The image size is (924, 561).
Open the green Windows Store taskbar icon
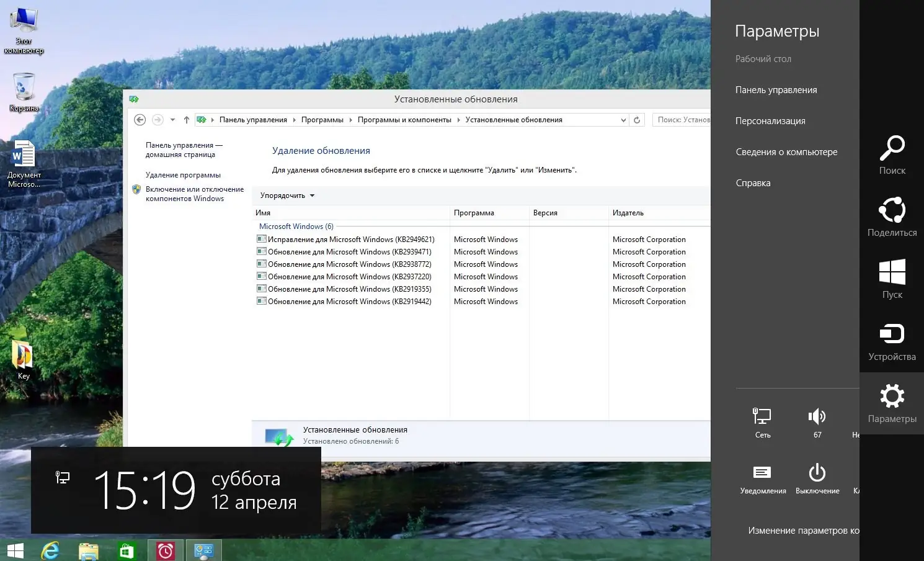127,550
